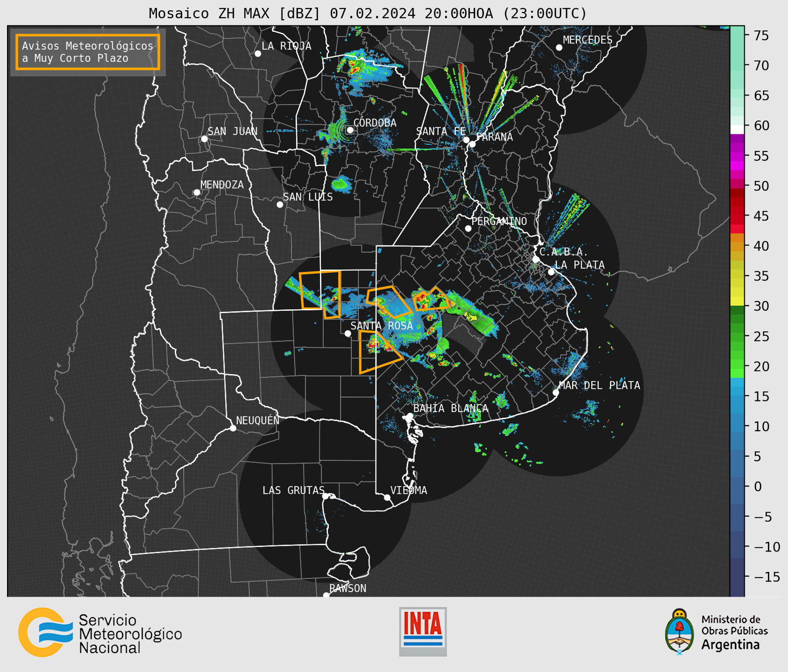Click the '−15' label on the dBZ scale
Viewport: 788px width, 672px height.
coord(767,577)
